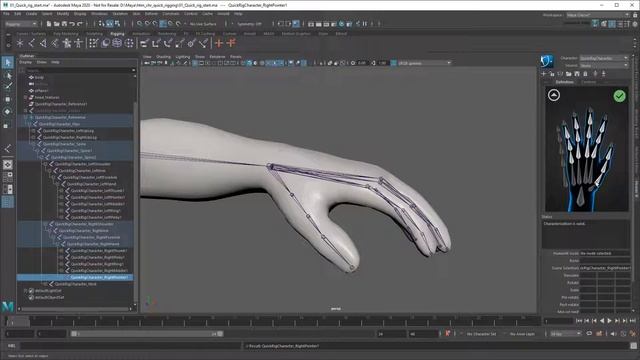Toggle Snap to points
The image size is (640, 360).
tap(155, 24)
